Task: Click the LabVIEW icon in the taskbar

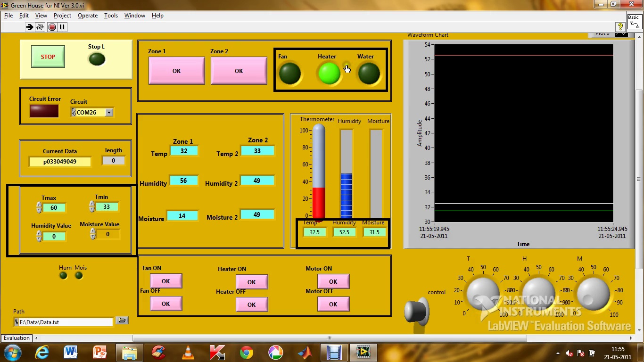Action: tap(363, 353)
